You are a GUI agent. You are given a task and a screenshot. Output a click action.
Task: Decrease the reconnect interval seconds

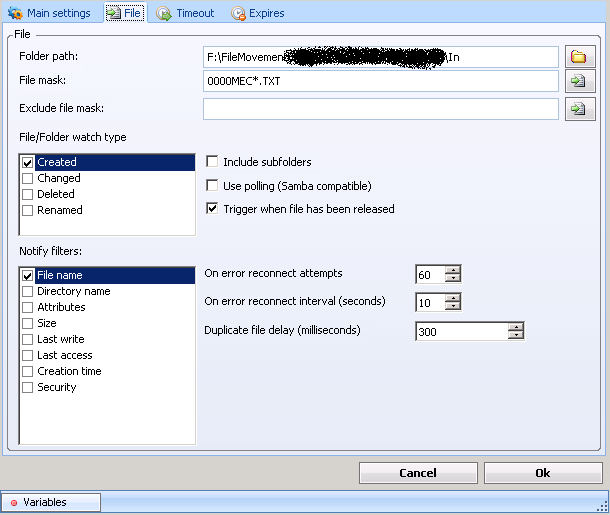coord(453,307)
